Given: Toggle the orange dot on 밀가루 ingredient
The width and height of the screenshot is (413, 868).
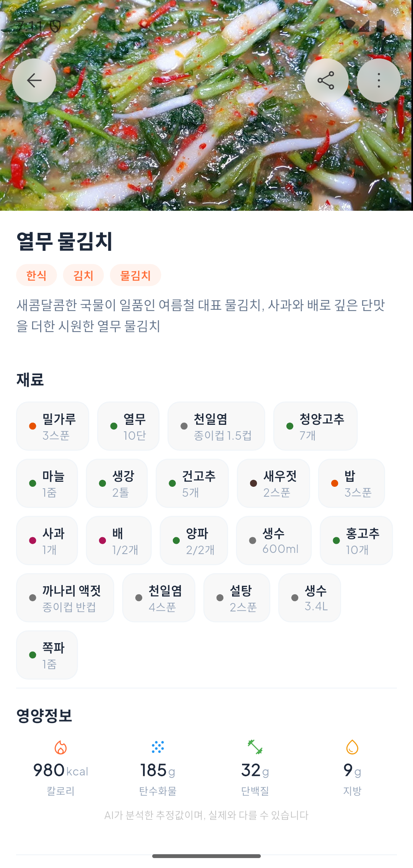Looking at the screenshot, I should coord(32,426).
